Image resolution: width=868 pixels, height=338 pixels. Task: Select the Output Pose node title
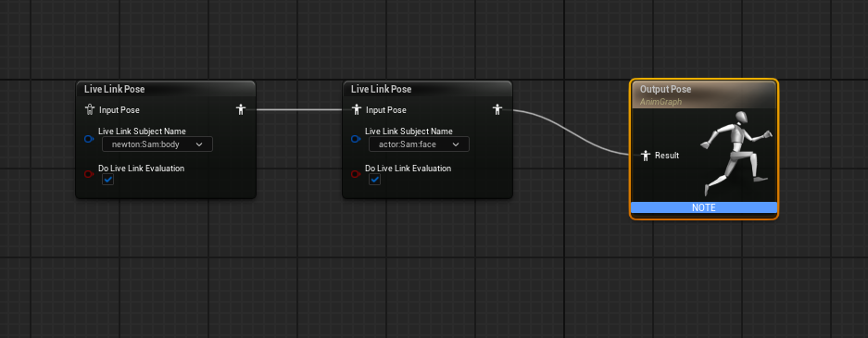665,89
